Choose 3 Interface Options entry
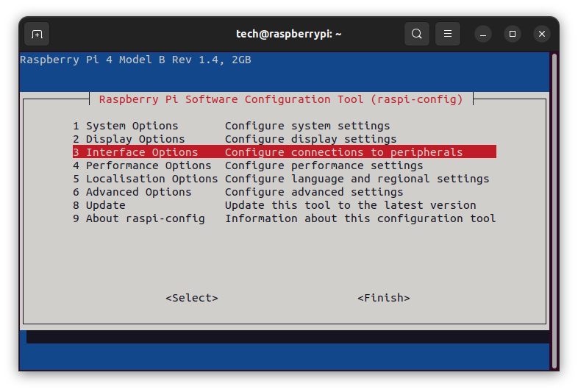 click(284, 152)
